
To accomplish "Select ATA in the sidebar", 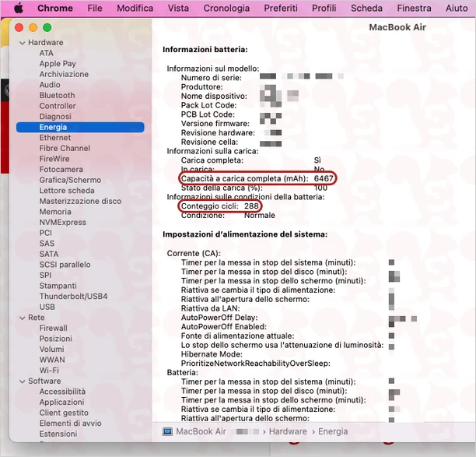I will [x=46, y=53].
